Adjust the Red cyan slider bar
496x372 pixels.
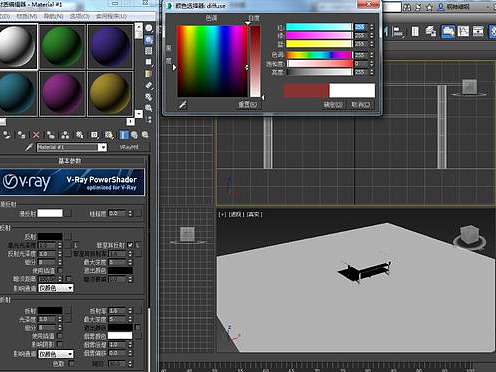pos(319,27)
